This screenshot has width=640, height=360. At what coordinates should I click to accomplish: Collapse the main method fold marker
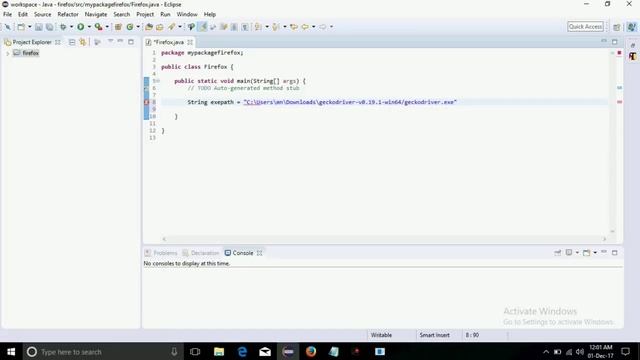158,81
